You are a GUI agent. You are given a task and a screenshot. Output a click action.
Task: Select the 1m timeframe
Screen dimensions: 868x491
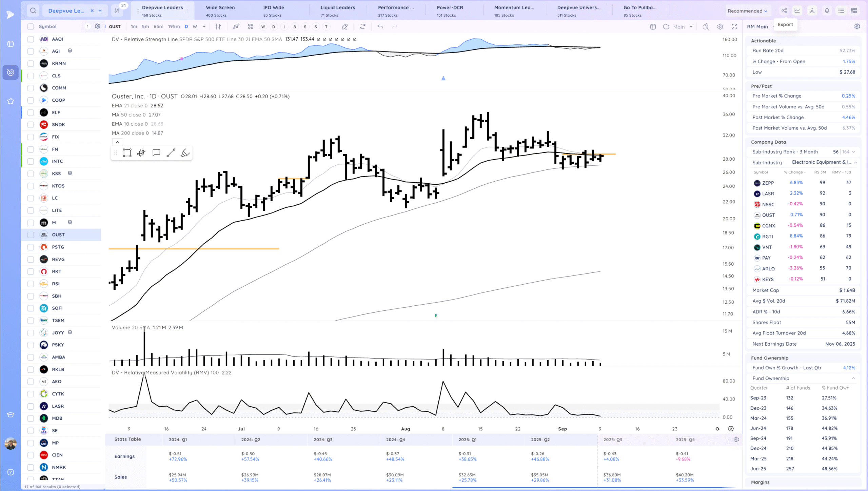click(x=134, y=26)
